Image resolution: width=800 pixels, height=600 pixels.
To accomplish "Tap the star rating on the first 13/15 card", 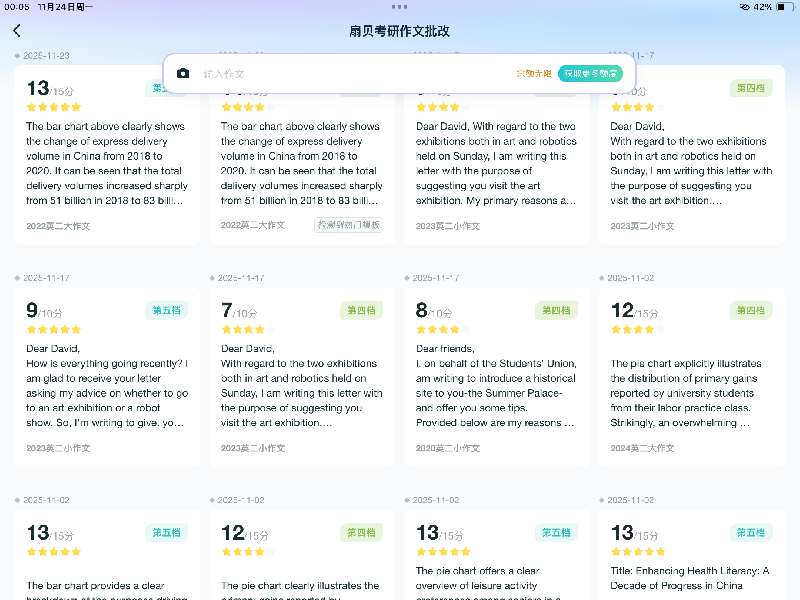I will tap(53, 107).
